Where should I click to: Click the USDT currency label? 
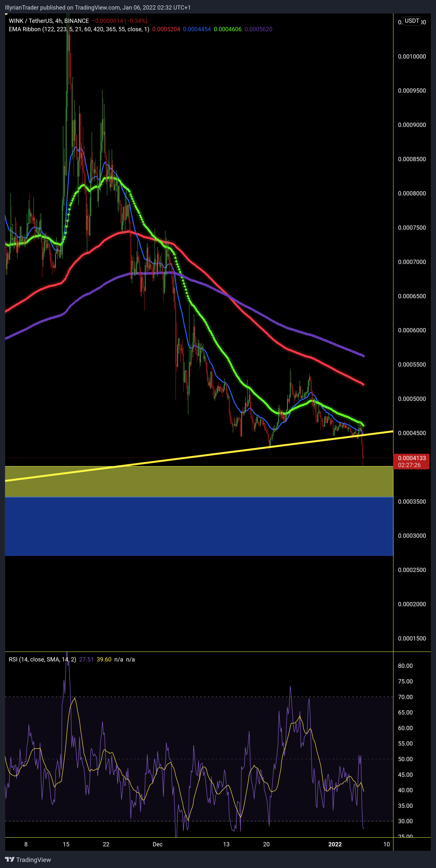[x=412, y=21]
